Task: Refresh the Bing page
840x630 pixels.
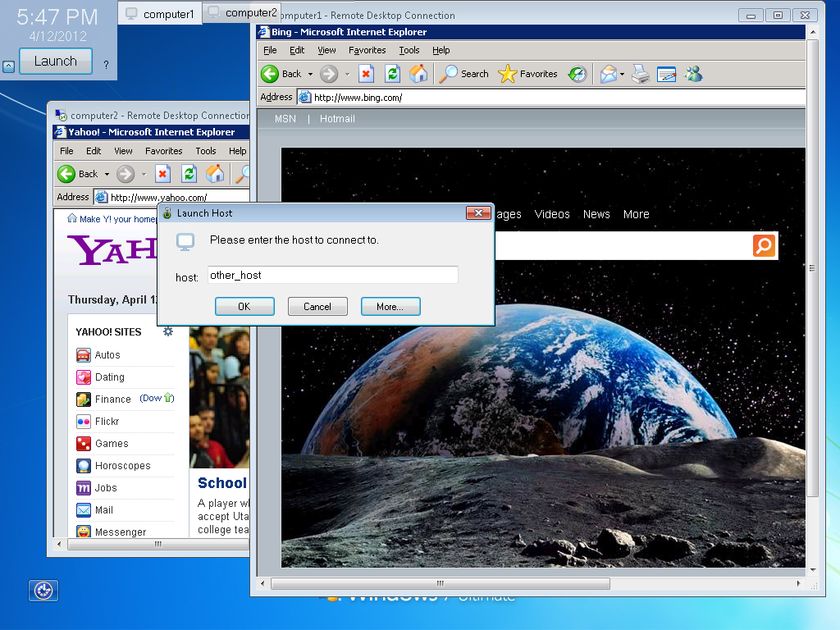Action: point(393,73)
